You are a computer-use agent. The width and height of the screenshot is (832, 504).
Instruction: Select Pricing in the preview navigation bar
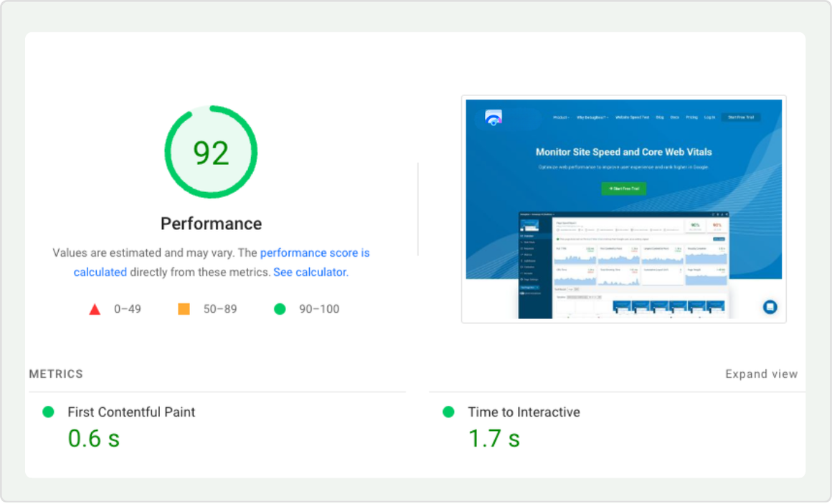(691, 118)
